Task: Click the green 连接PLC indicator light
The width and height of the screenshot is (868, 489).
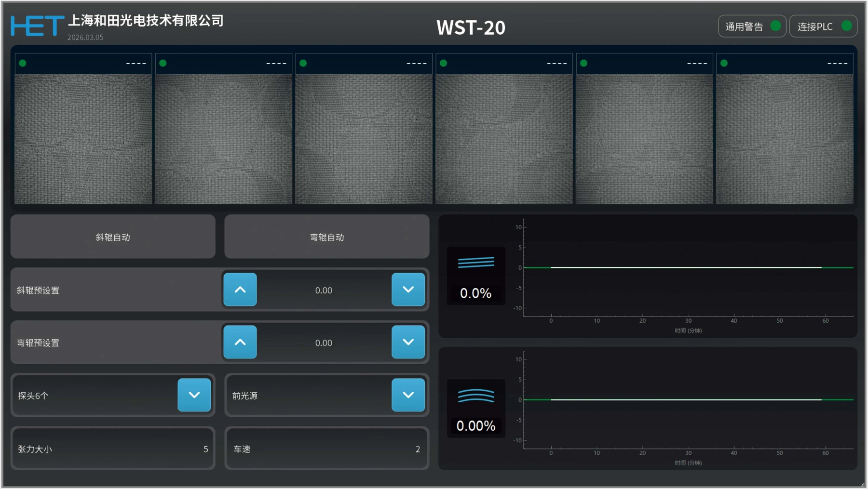Action: click(846, 26)
